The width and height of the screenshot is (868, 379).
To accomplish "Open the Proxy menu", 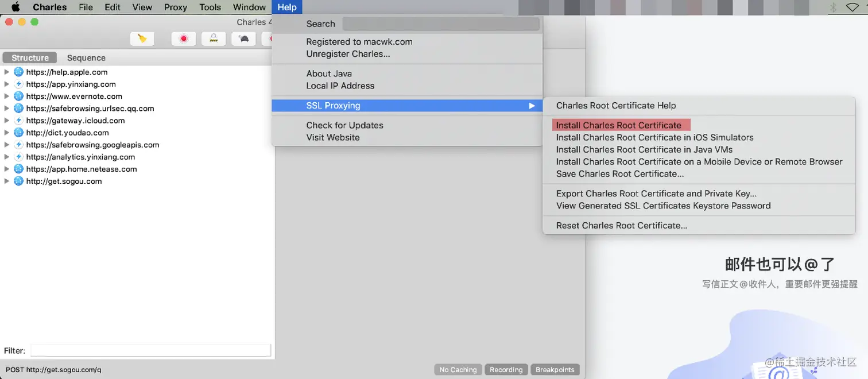I will point(176,7).
